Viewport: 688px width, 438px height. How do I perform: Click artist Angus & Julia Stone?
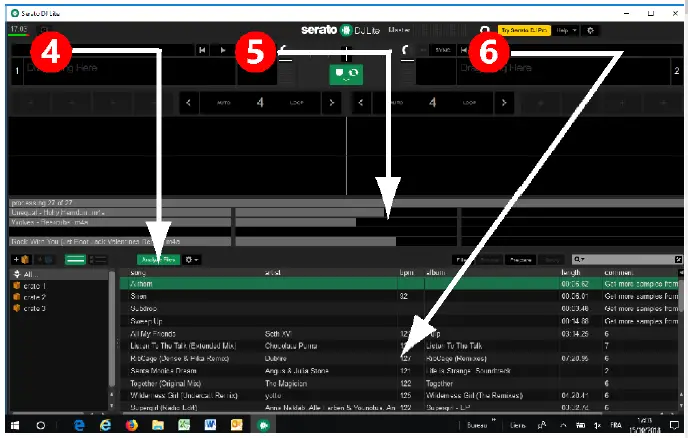297,371
